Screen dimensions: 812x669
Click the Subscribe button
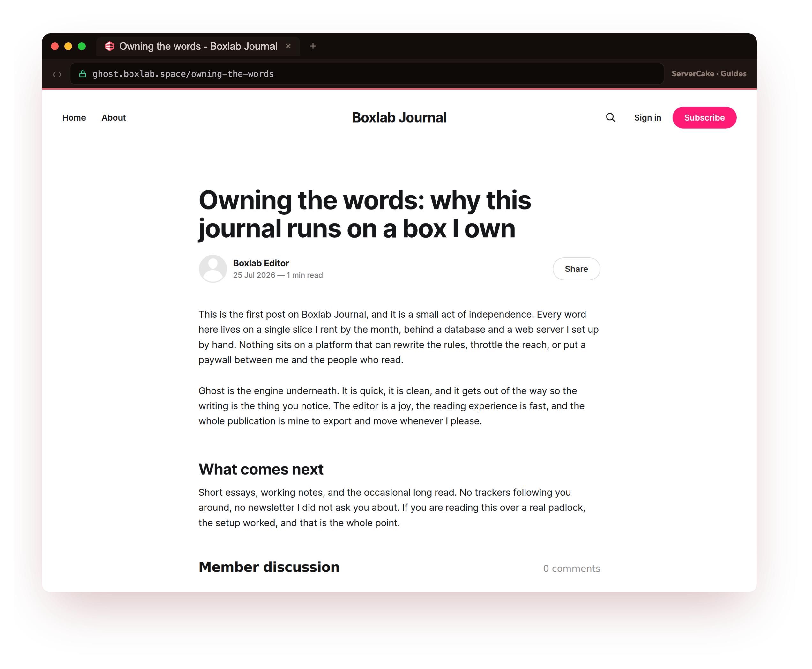tap(704, 117)
